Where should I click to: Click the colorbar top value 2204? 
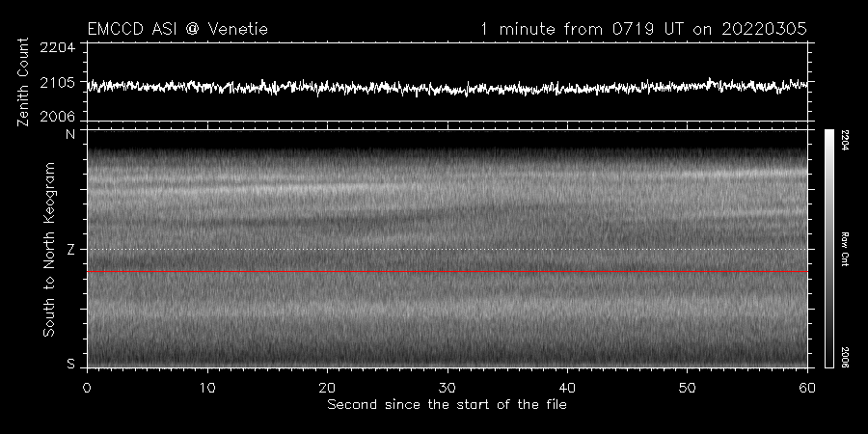845,141
